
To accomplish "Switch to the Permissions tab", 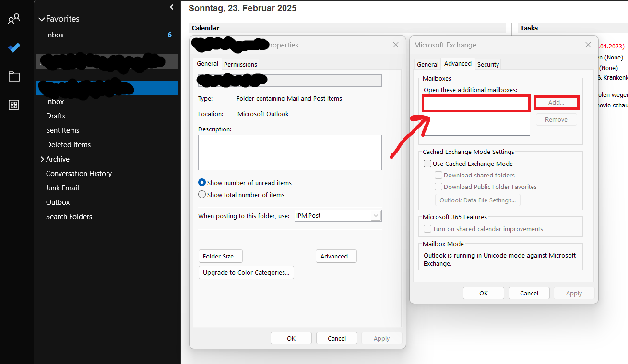I will 240,64.
